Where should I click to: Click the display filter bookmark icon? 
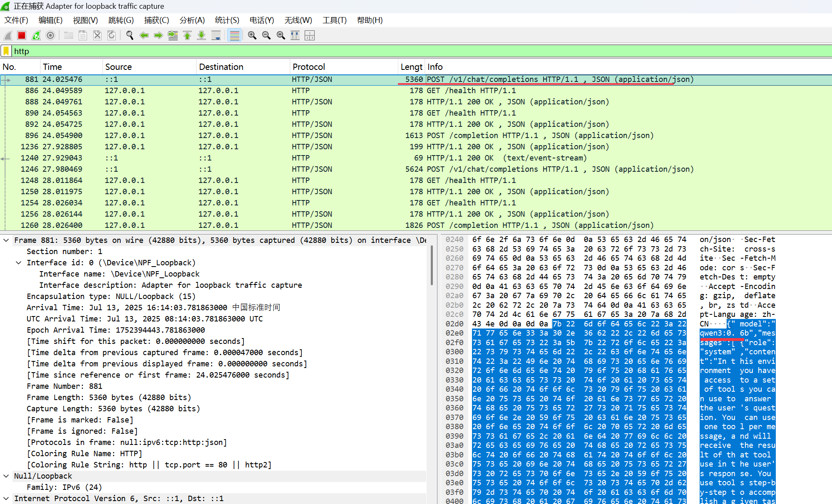(6, 51)
